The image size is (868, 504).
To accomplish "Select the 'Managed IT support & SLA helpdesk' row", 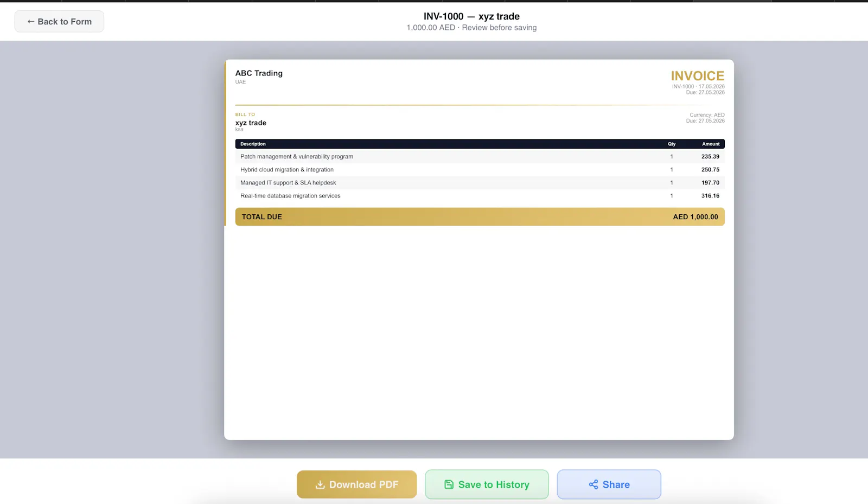I will (x=480, y=183).
